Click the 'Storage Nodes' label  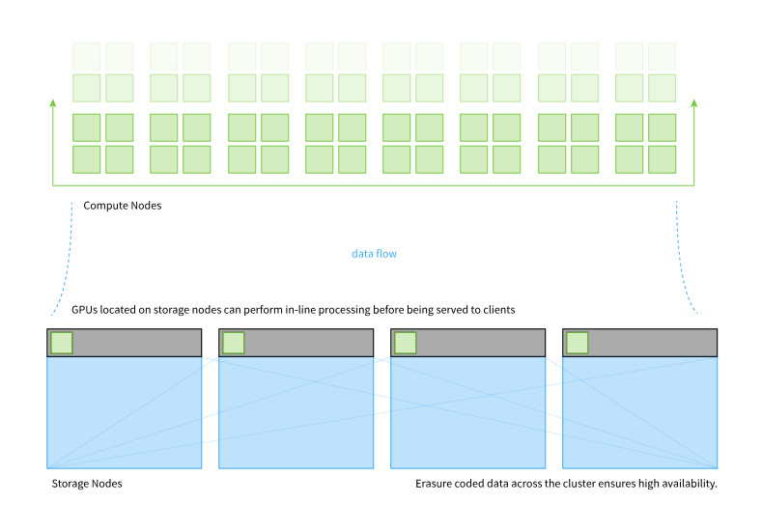tap(87, 484)
